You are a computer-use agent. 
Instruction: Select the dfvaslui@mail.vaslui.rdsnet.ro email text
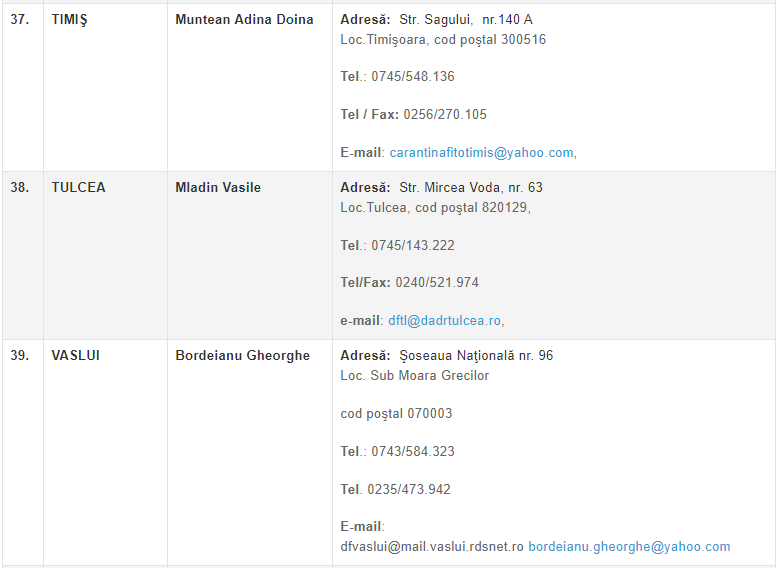pyautogui.click(x=432, y=547)
